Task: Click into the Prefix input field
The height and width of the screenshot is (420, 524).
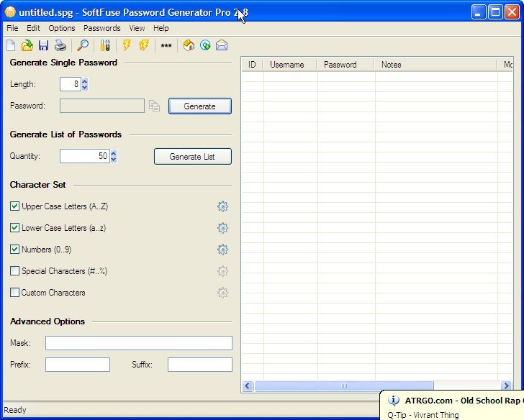Action: coord(78,365)
